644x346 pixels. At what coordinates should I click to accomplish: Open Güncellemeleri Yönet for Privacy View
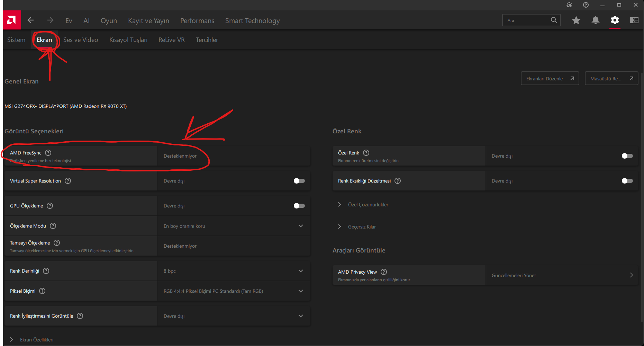(562, 275)
